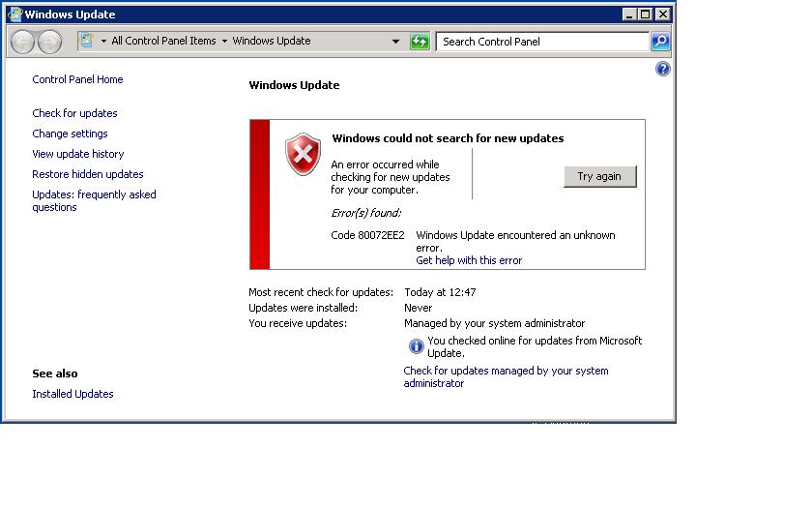Click the search magnifier icon

[660, 41]
